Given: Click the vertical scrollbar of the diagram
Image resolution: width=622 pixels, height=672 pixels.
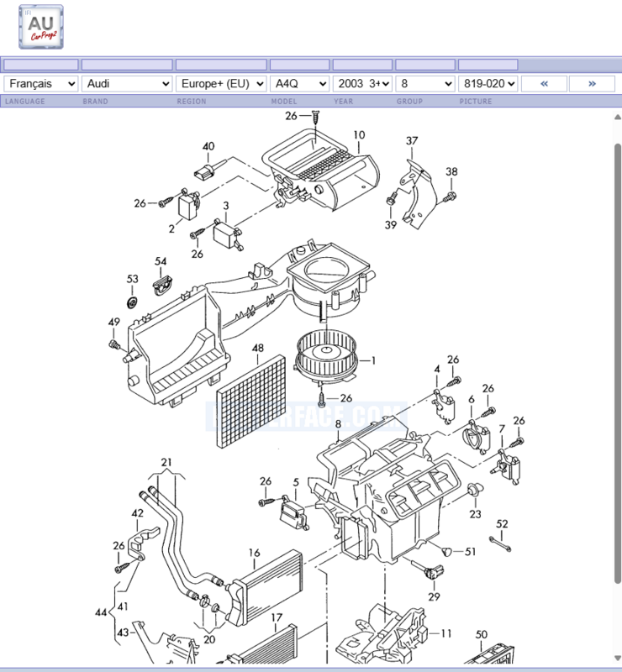Looking at the screenshot, I should (x=618, y=361).
